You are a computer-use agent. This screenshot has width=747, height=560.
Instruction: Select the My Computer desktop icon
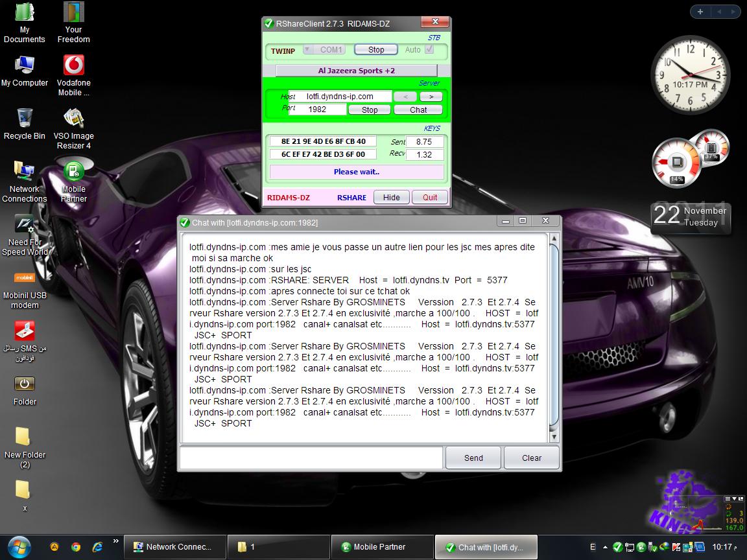click(x=24, y=71)
